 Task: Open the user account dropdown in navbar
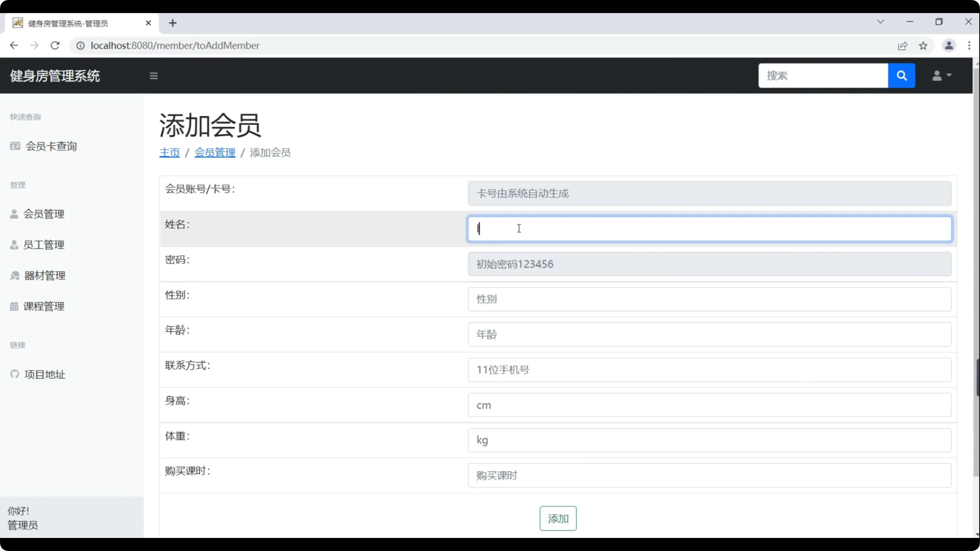click(942, 76)
